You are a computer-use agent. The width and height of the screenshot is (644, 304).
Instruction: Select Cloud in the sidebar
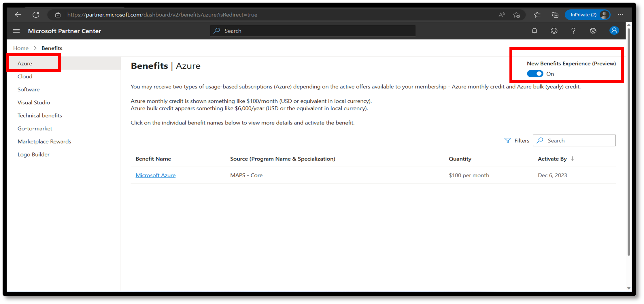25,76
